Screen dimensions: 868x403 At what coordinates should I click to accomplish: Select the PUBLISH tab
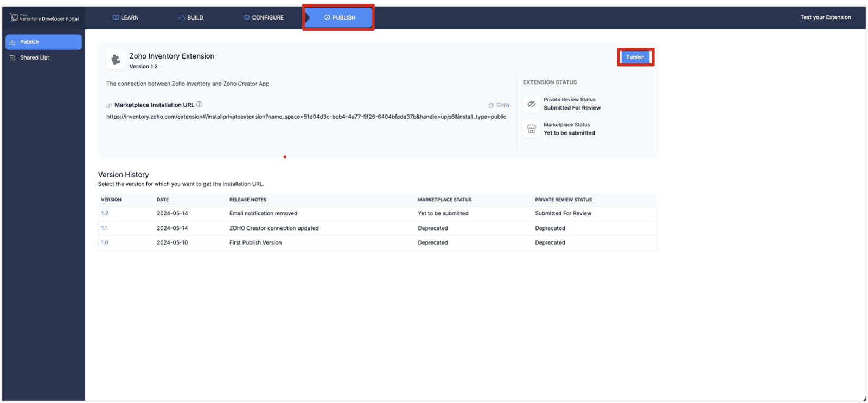pos(339,17)
